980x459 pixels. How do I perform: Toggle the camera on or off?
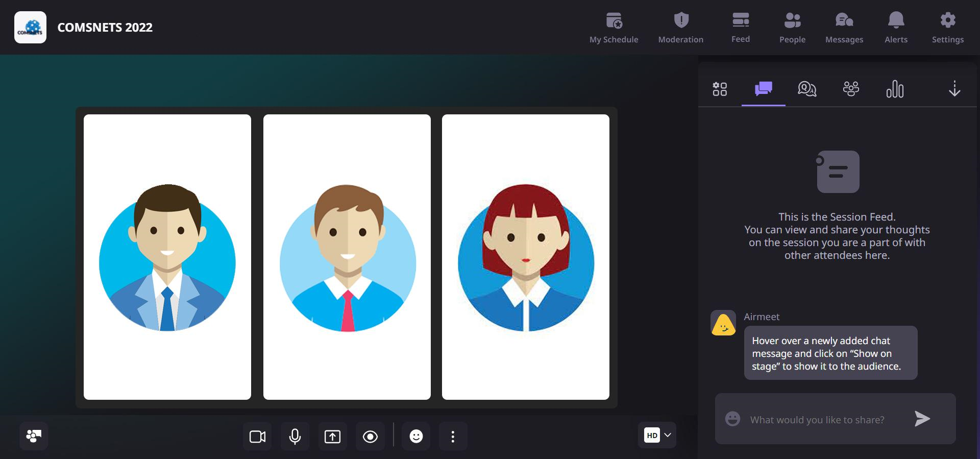pyautogui.click(x=257, y=436)
